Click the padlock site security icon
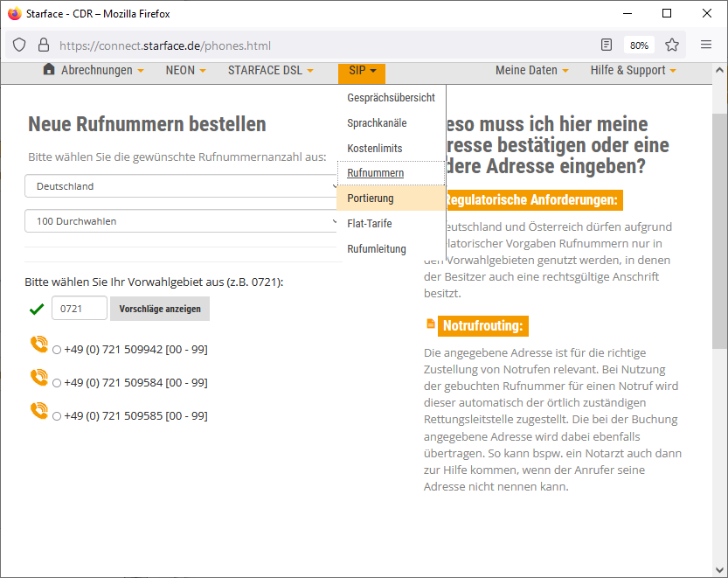Screen dimensions: 728x578 pyautogui.click(x=44, y=45)
